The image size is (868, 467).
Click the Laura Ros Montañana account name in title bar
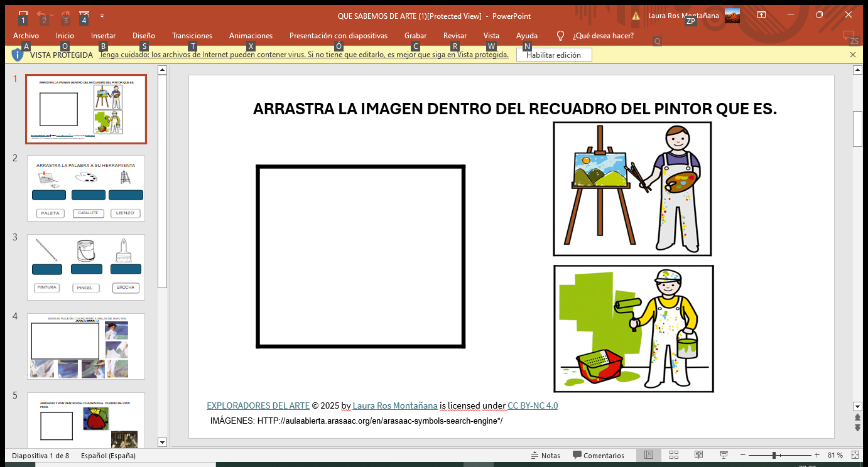tap(683, 16)
